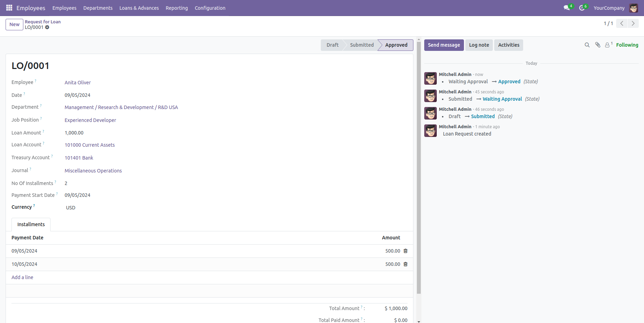Screen dimensions: 644x323
Task: Go to the previous record arrow
Action: pos(622,23)
